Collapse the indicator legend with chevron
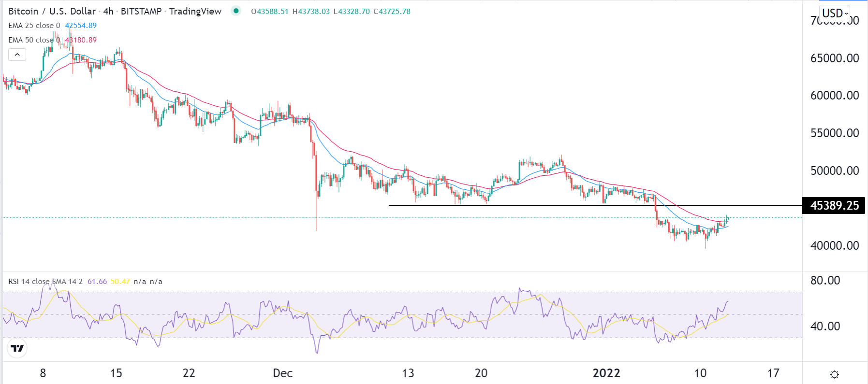Image resolution: width=868 pixels, height=384 pixels. point(17,55)
